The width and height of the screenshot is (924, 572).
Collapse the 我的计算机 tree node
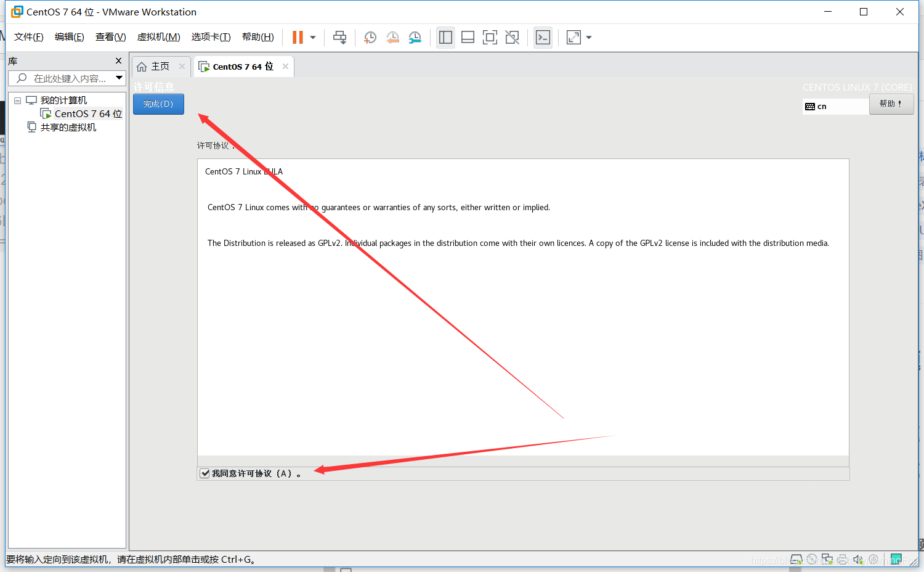18,100
